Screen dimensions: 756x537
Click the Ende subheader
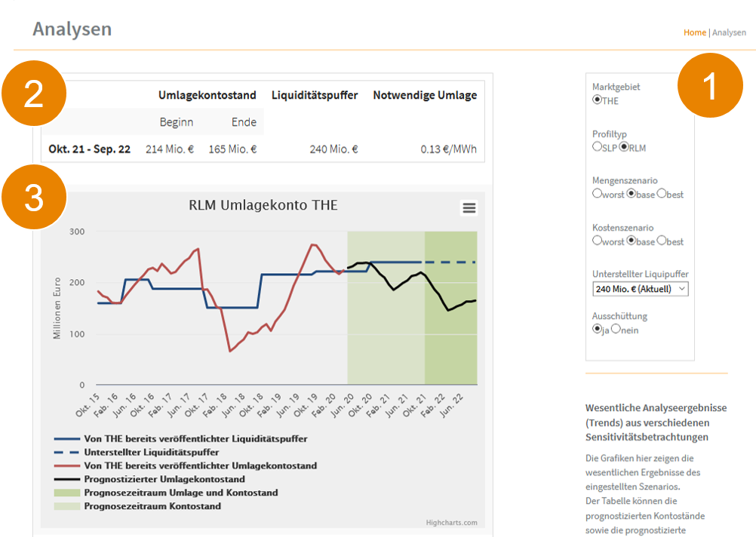click(244, 122)
